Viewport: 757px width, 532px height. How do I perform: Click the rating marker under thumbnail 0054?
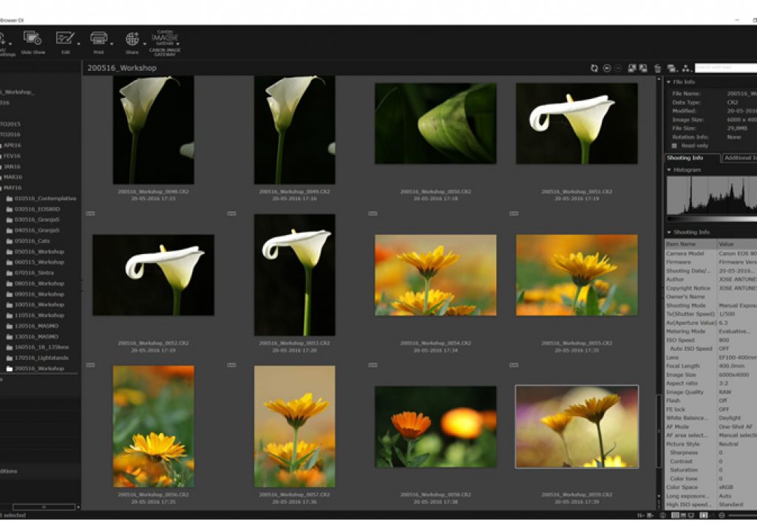[373, 365]
